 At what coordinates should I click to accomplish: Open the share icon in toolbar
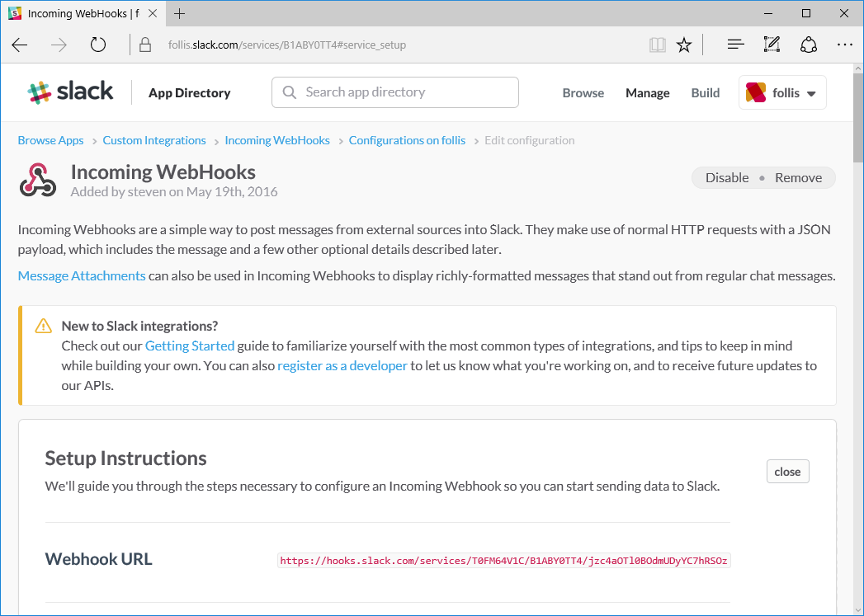click(x=809, y=45)
